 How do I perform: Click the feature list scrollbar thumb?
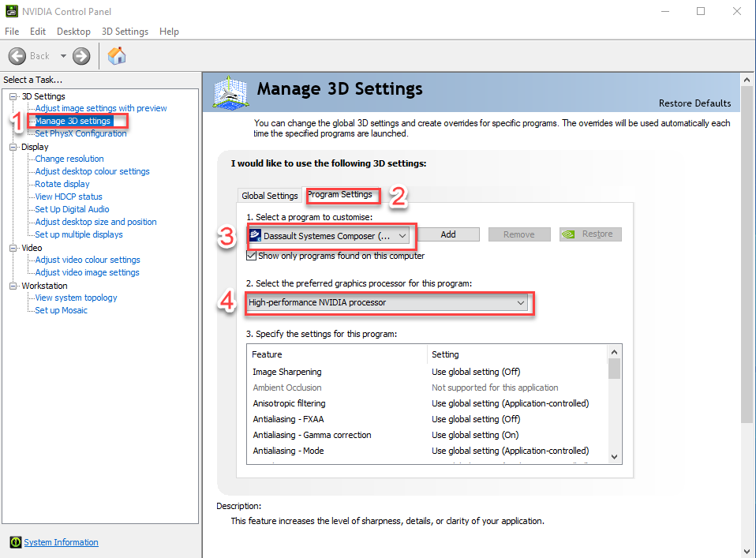614,369
